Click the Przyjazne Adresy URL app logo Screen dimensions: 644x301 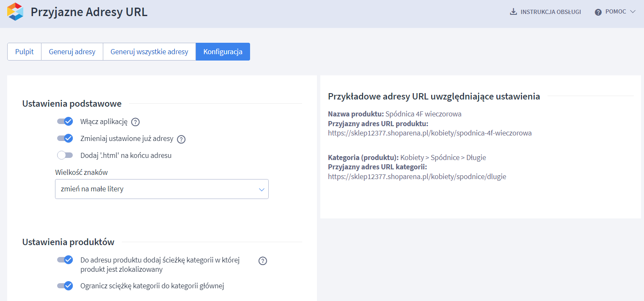pos(15,11)
